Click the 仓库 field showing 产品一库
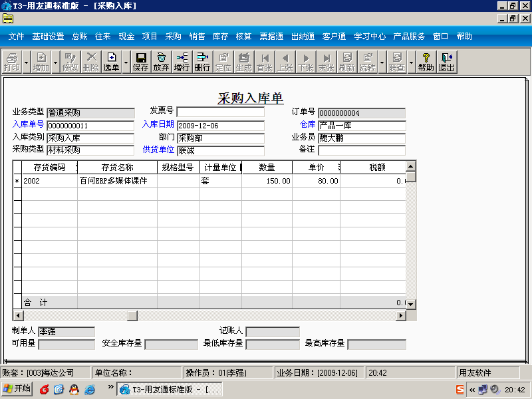The image size is (532, 399). (x=362, y=126)
